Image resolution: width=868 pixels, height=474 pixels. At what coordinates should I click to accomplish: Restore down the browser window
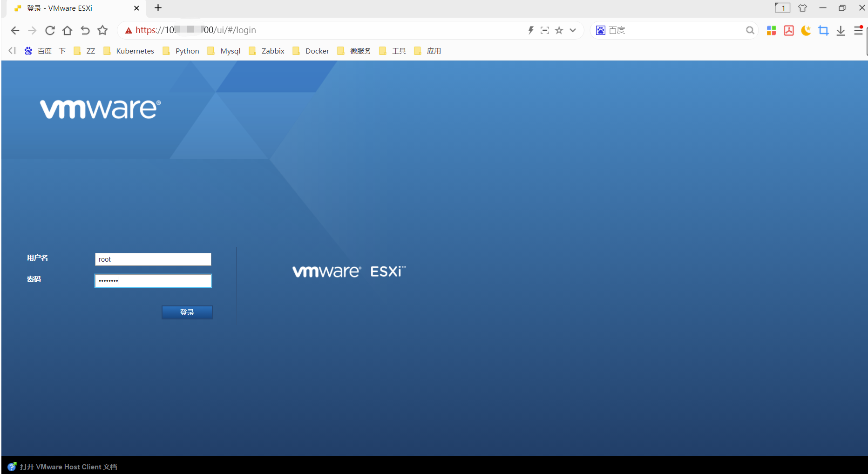click(842, 8)
